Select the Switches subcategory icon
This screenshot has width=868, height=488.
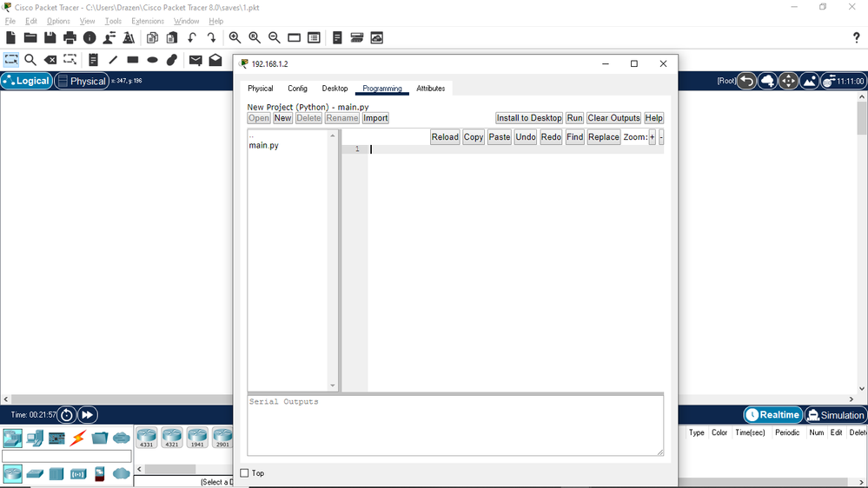coord(35,473)
